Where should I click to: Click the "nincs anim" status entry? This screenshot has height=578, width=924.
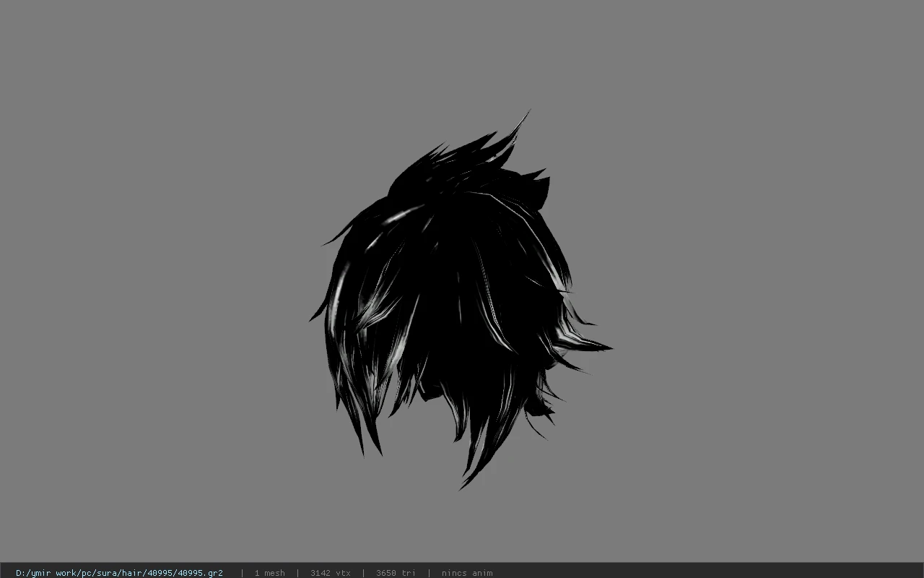(467, 573)
